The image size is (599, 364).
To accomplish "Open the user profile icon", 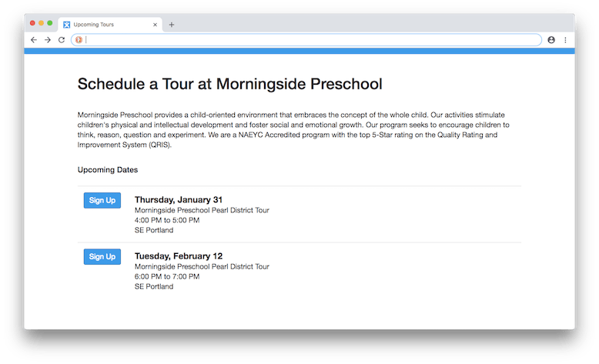I will point(551,40).
